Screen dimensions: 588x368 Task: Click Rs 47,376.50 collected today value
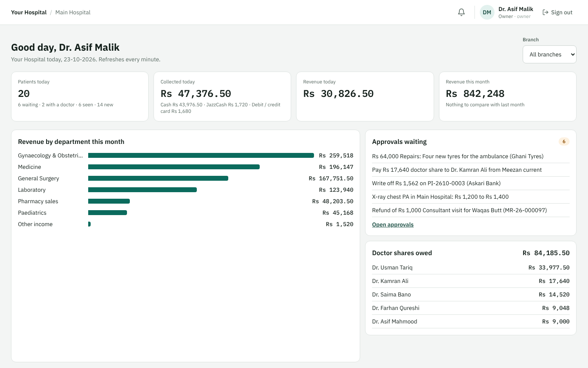[196, 94]
